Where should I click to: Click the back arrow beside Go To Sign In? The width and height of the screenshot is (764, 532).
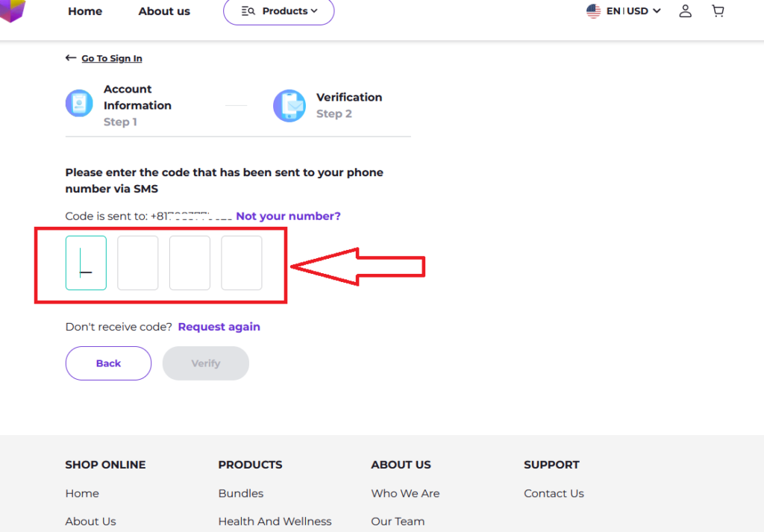[71, 58]
